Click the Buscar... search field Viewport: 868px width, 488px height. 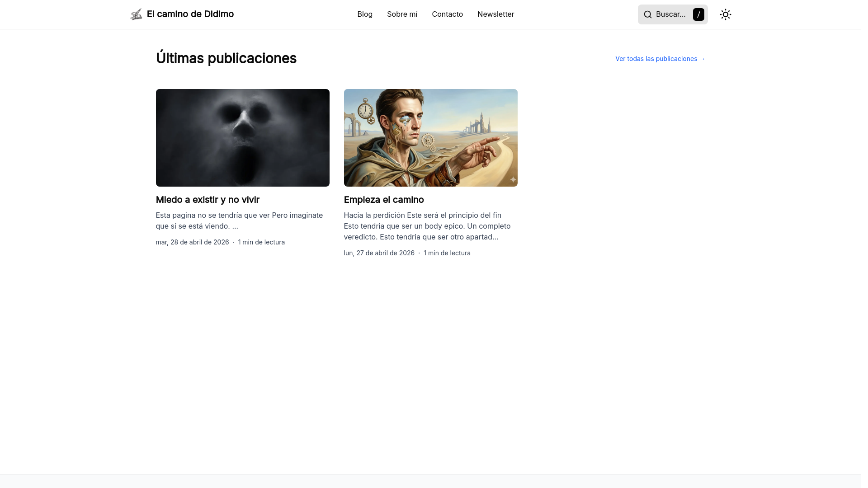pos(673,14)
